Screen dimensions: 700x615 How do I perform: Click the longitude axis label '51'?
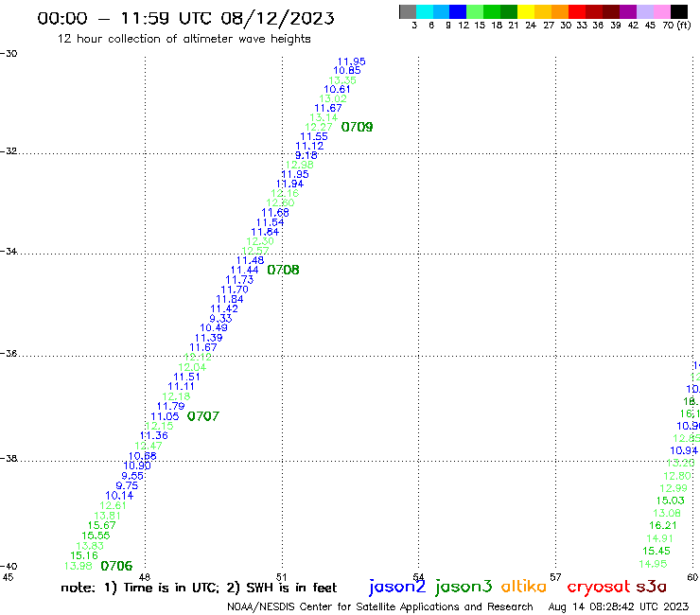click(x=282, y=577)
